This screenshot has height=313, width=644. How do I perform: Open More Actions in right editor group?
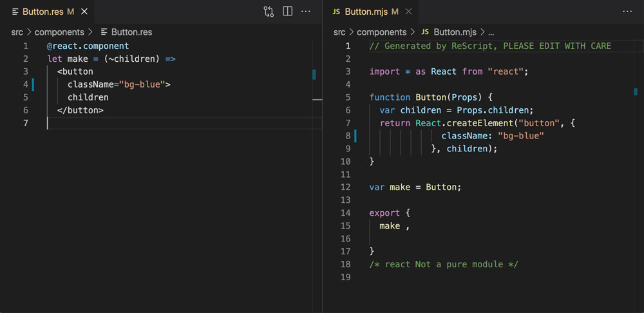click(x=627, y=12)
